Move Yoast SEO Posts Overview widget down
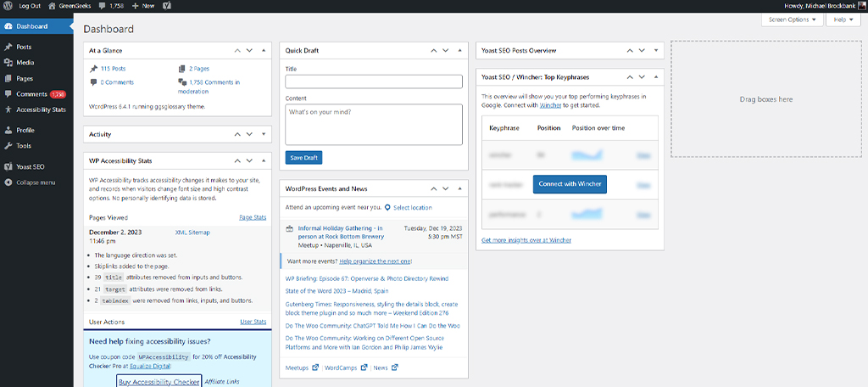868x387 pixels. point(643,50)
